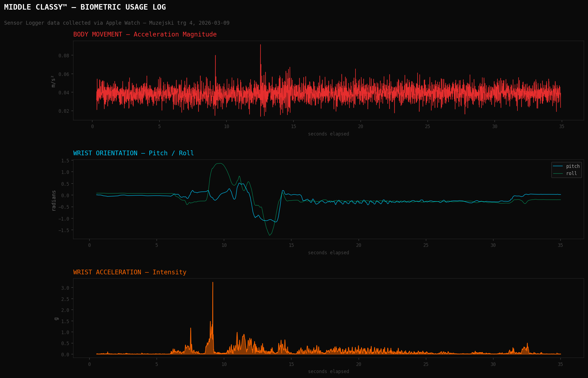Click the 0.08 tick on acceleration axis
The image size is (588, 378).
[x=64, y=56]
